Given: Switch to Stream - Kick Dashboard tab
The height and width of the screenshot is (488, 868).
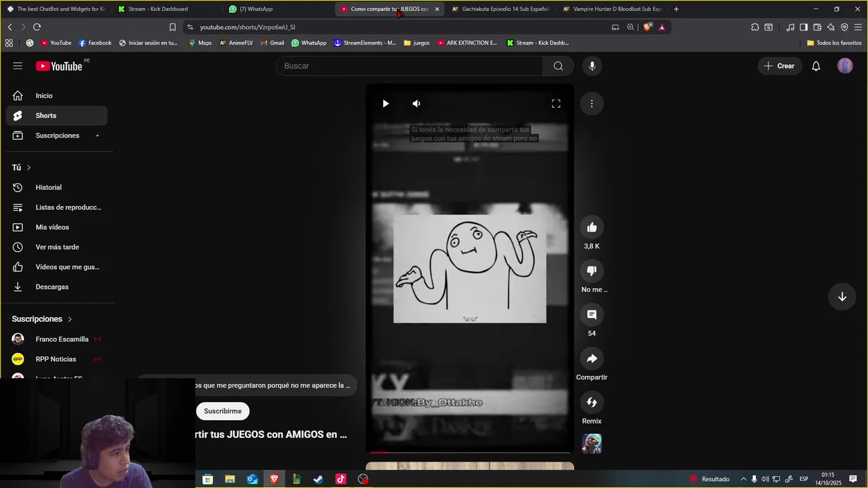Looking at the screenshot, I should coord(167,9).
